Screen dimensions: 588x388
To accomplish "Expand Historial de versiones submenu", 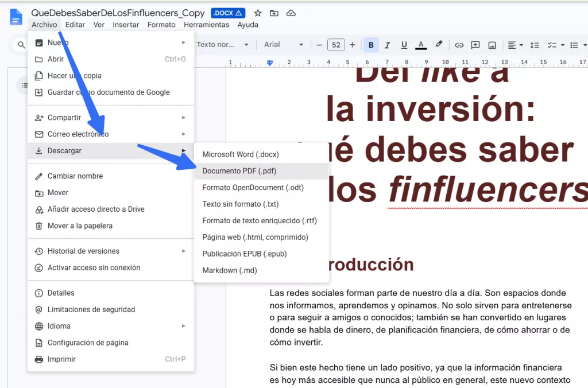I will point(111,251).
